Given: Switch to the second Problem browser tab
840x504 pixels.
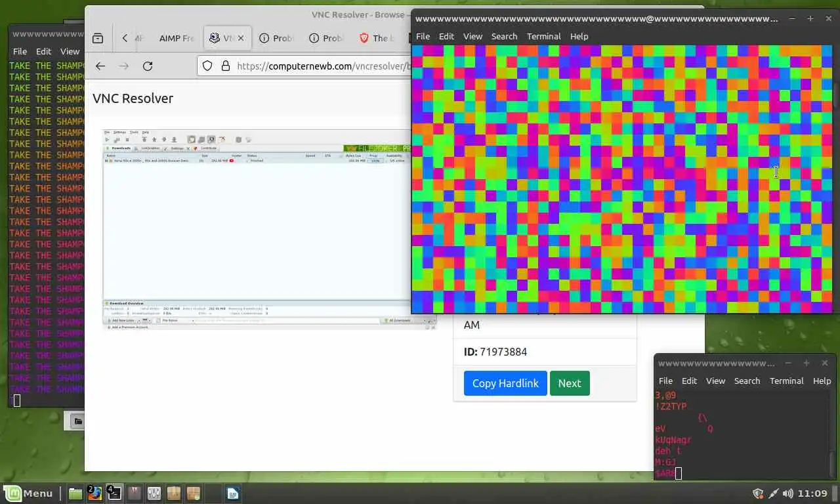Looking at the screenshot, I should click(x=326, y=38).
